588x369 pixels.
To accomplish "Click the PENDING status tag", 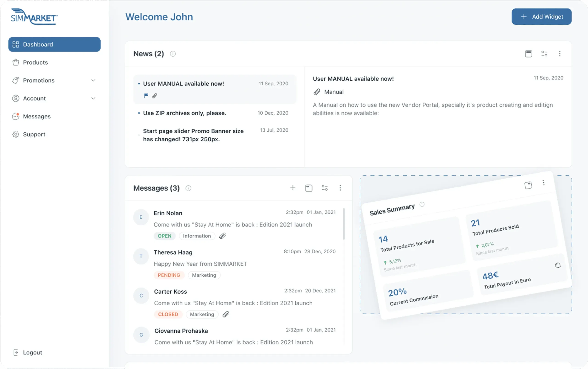I will coord(169,275).
